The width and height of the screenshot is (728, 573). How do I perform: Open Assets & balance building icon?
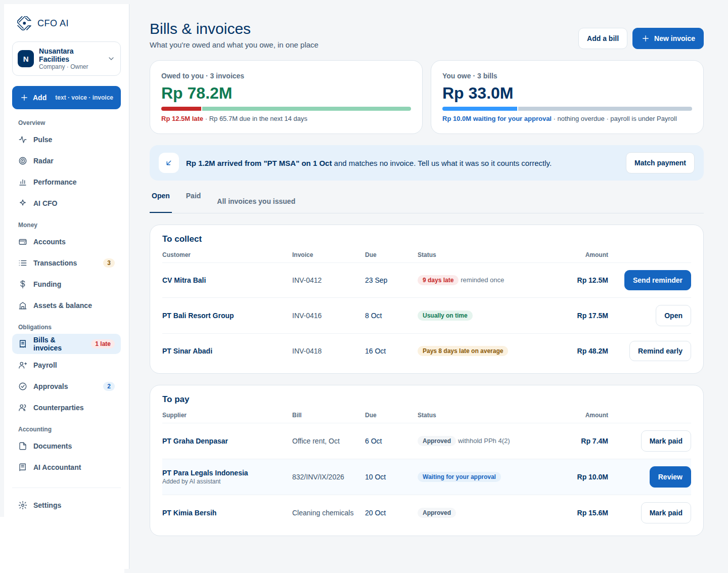pos(23,305)
